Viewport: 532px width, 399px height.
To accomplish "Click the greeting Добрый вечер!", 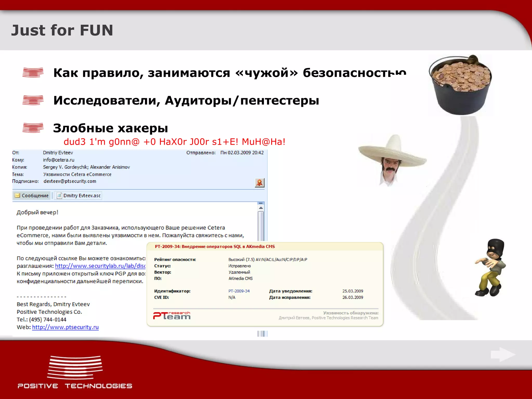I will pyautogui.click(x=37, y=212).
